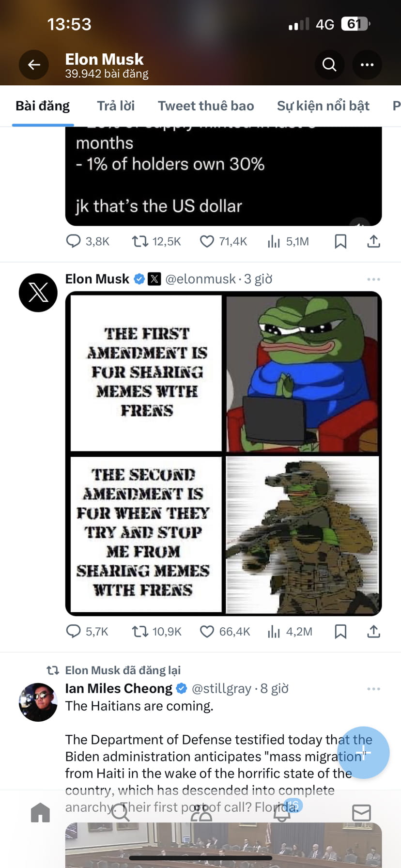Image resolution: width=401 pixels, height=868 pixels.
Task: Open the Tweet thuê bao tab
Action: click(x=205, y=106)
